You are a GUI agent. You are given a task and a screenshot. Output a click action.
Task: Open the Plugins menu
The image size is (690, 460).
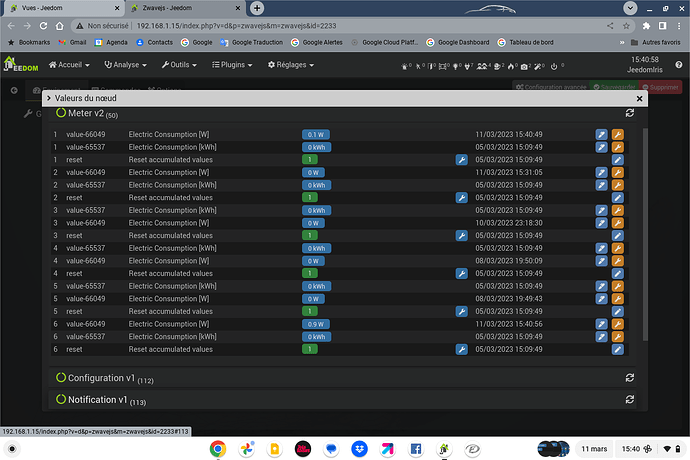coord(232,65)
